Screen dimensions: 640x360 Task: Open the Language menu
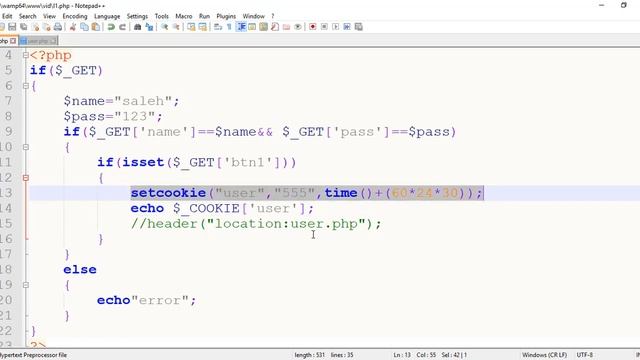pyautogui.click(x=107, y=16)
